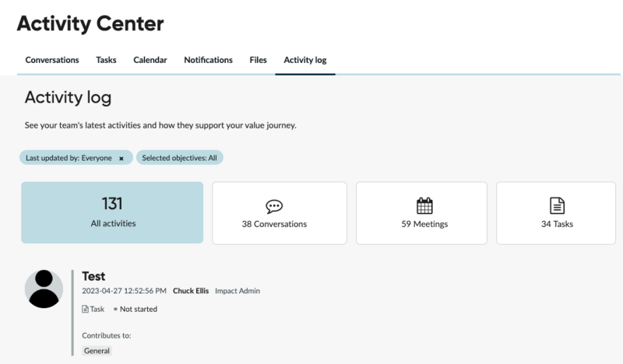Click the calendar Meetings icon

pyautogui.click(x=424, y=205)
